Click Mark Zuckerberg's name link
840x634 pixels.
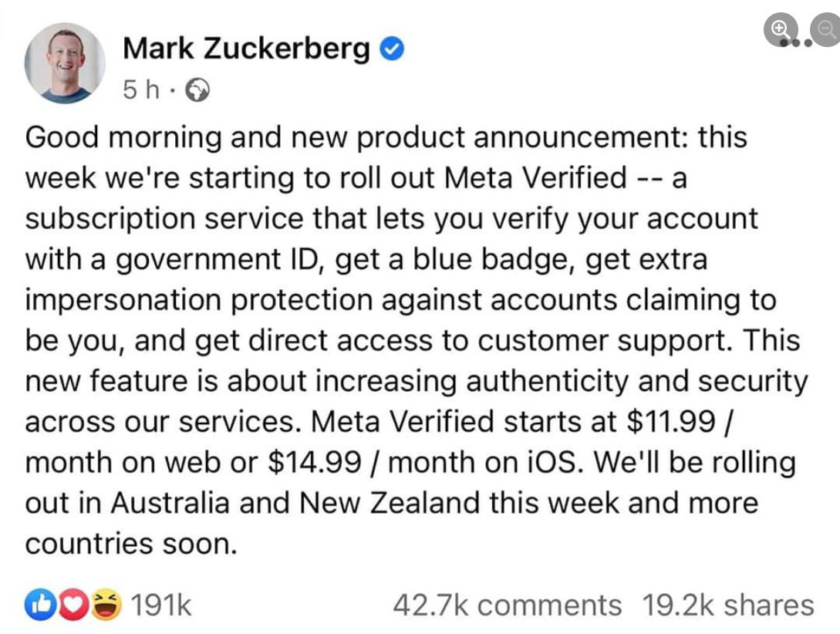[247, 48]
